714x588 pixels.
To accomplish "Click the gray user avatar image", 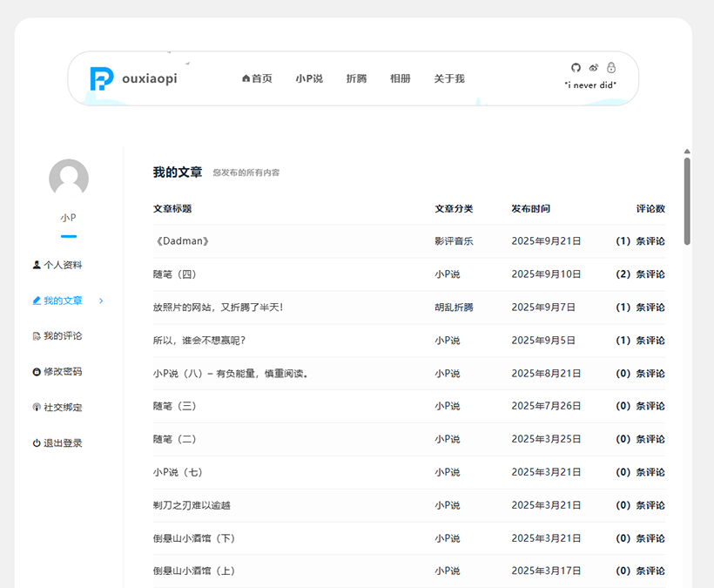I will [69, 179].
